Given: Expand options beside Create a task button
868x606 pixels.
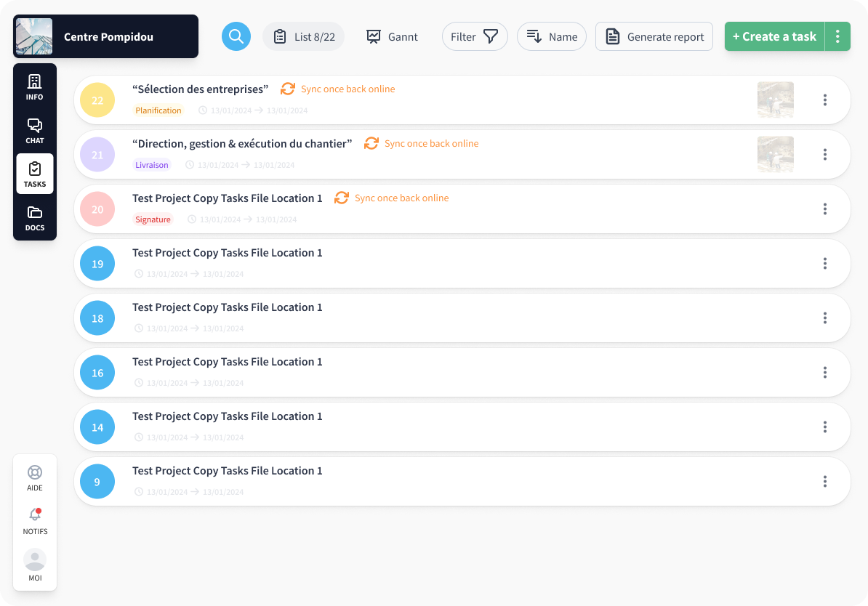Looking at the screenshot, I should point(838,36).
